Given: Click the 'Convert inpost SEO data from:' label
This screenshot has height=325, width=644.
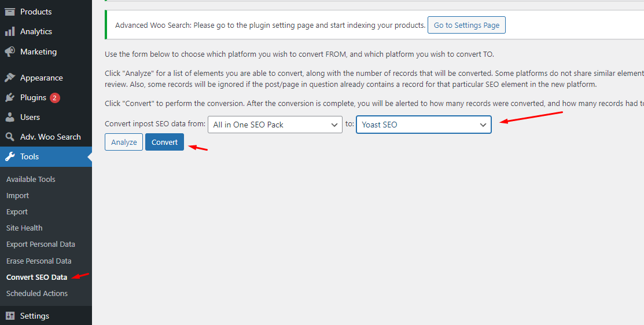Looking at the screenshot, I should pyautogui.click(x=155, y=124).
